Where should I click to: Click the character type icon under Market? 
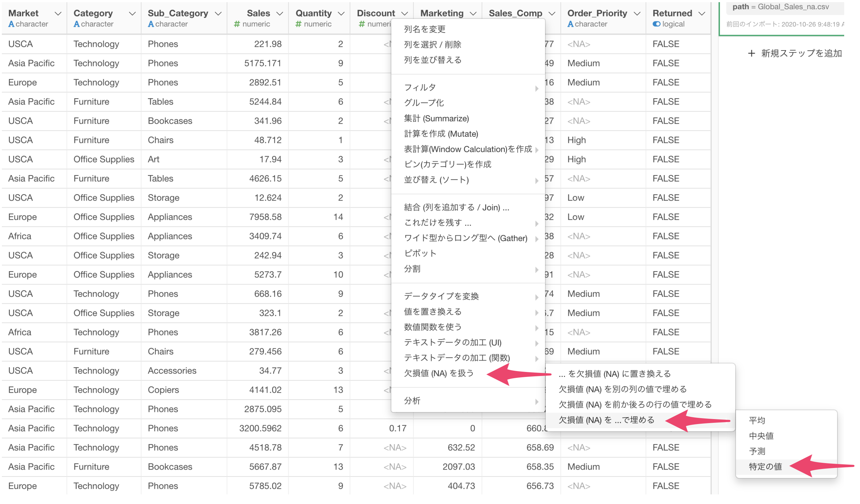click(11, 24)
